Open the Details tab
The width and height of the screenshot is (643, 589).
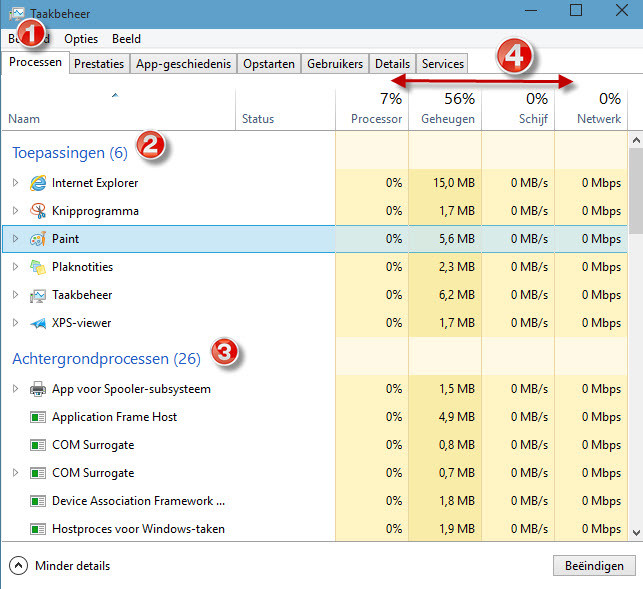tap(392, 64)
